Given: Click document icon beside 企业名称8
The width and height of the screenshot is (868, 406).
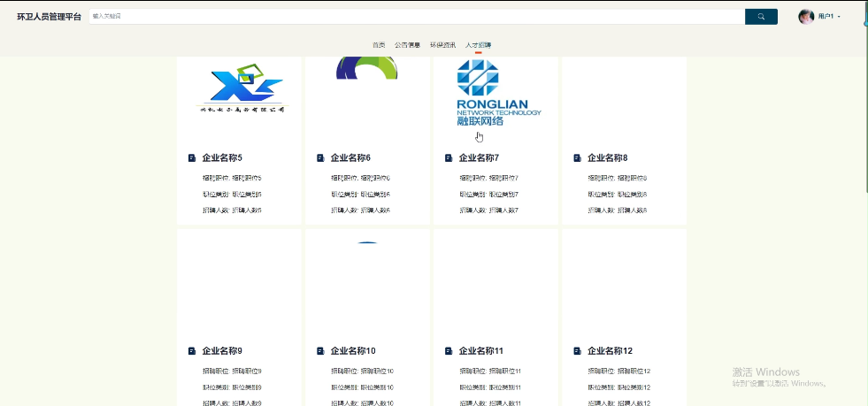Looking at the screenshot, I should point(577,158).
